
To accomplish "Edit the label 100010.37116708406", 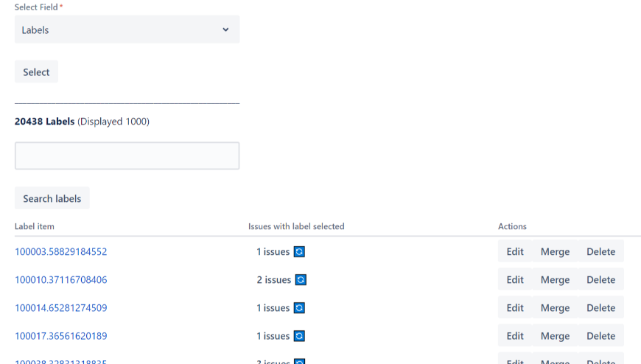I will point(515,280).
